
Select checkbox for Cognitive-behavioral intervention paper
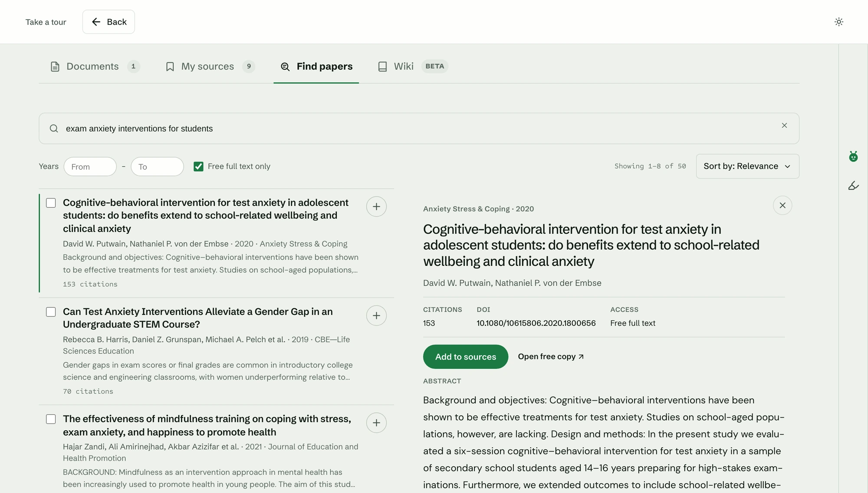(x=51, y=203)
